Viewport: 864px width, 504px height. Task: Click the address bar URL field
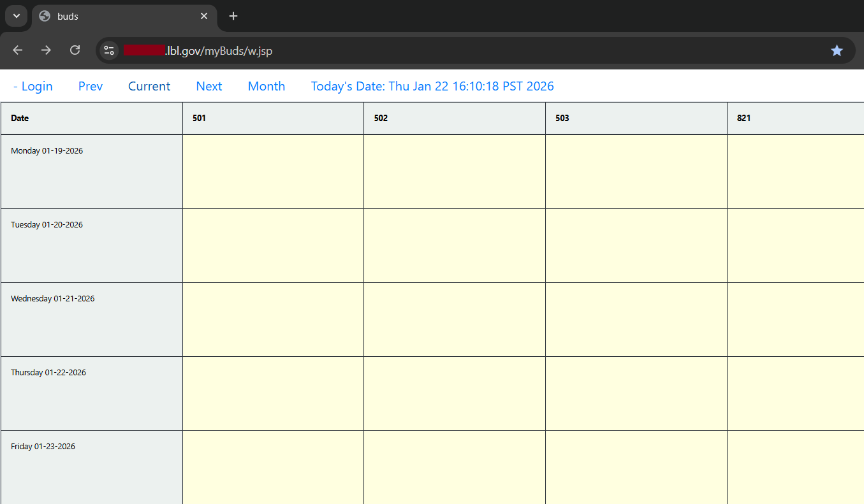(446, 50)
